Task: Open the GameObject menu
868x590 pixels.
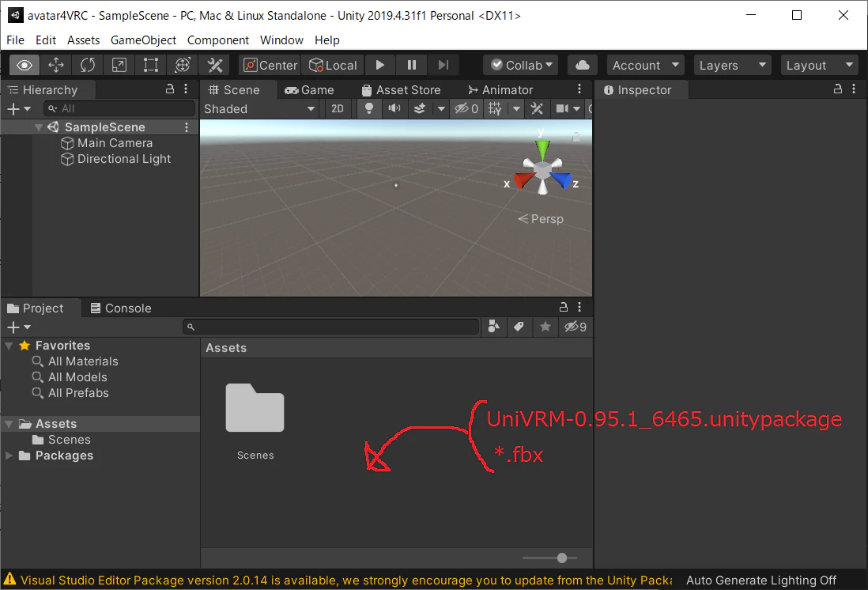Action: pyautogui.click(x=143, y=40)
